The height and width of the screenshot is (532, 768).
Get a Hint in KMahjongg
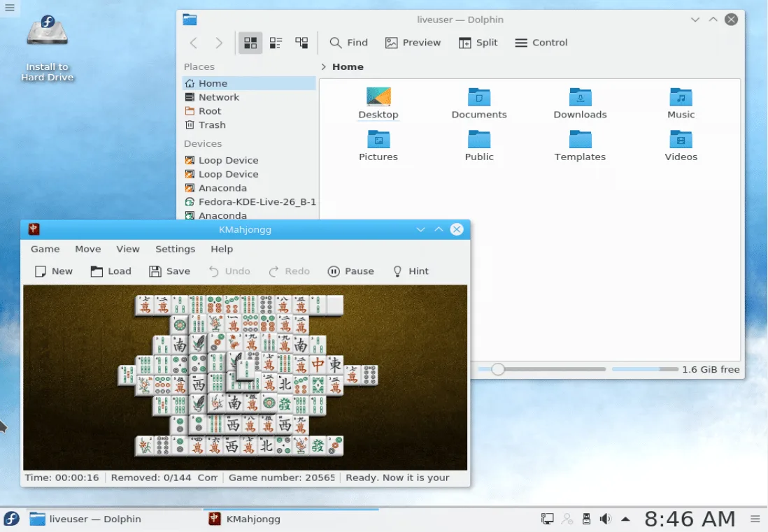point(411,271)
